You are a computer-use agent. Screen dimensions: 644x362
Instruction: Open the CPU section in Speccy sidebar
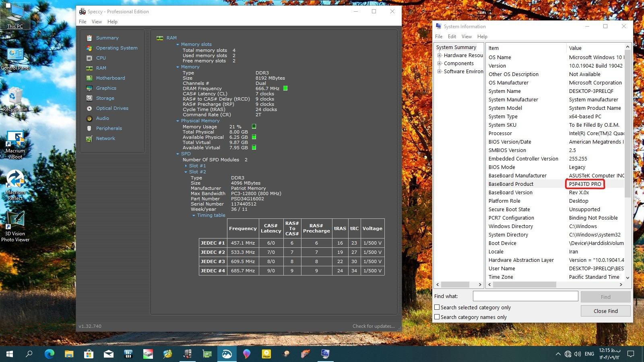[101, 58]
